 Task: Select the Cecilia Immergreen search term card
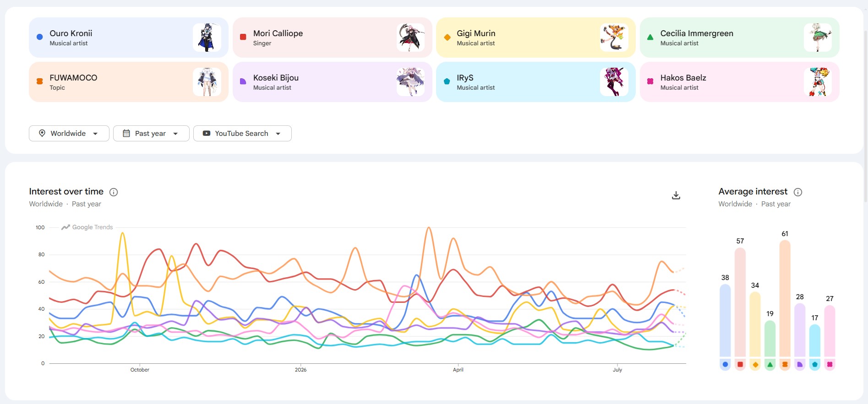[740, 38]
